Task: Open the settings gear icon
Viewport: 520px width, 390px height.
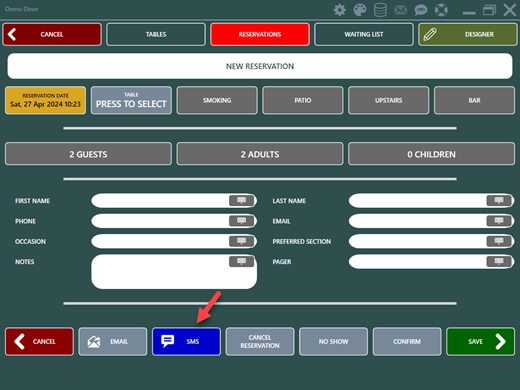Action: [339, 10]
